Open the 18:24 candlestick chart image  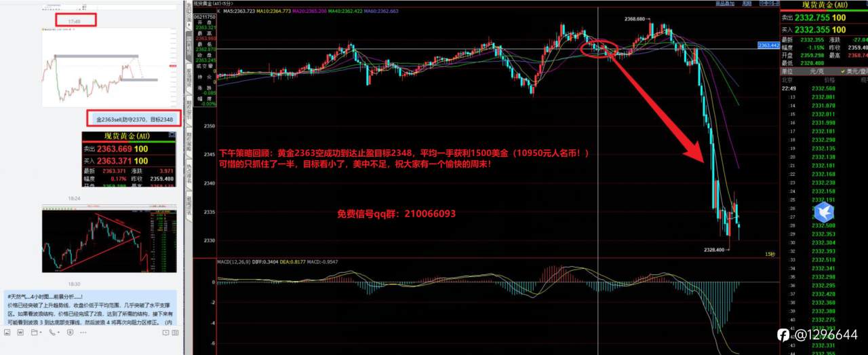coord(108,240)
